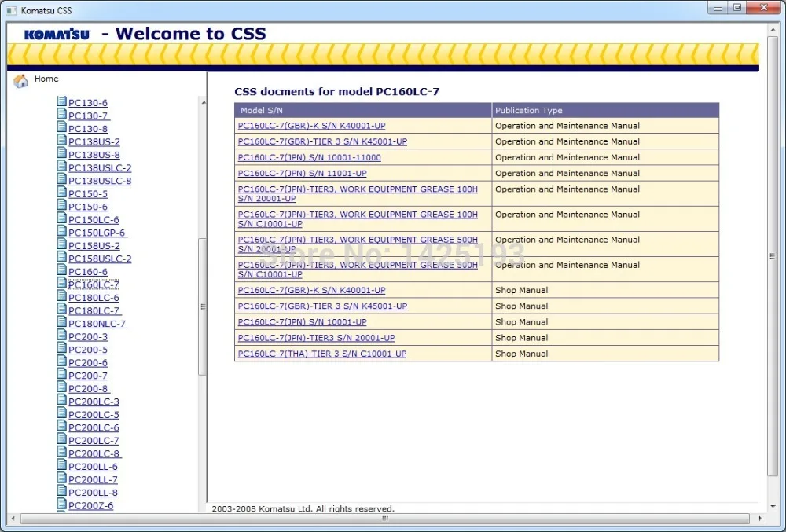Click the Komatsu CSS window title icon
786x532 pixels.
click(12, 10)
